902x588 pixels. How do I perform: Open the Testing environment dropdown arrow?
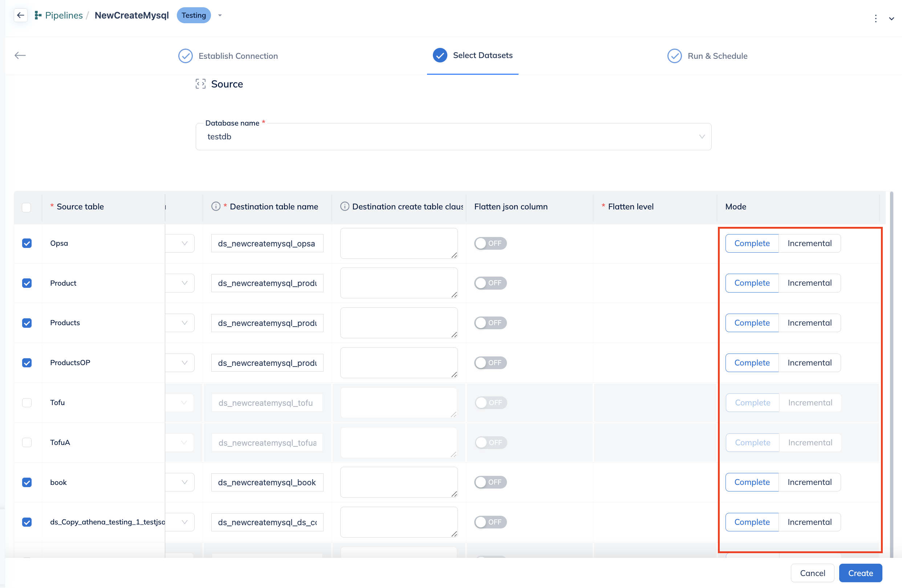(x=220, y=16)
